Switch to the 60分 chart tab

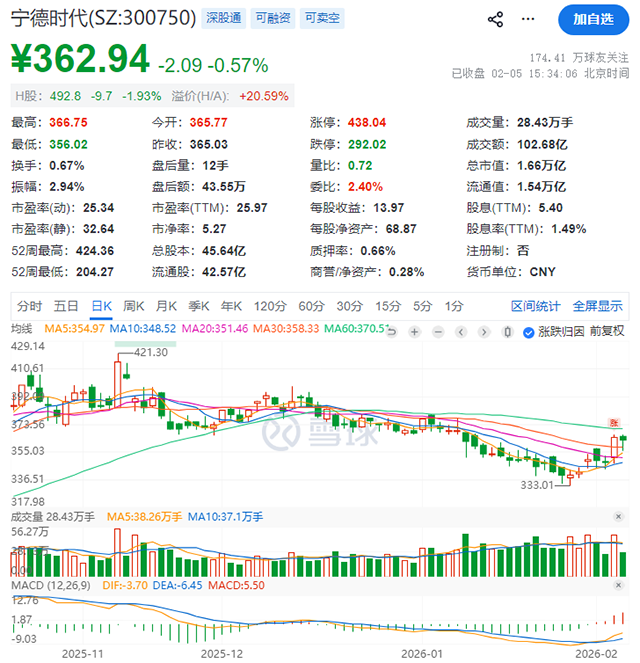click(311, 306)
